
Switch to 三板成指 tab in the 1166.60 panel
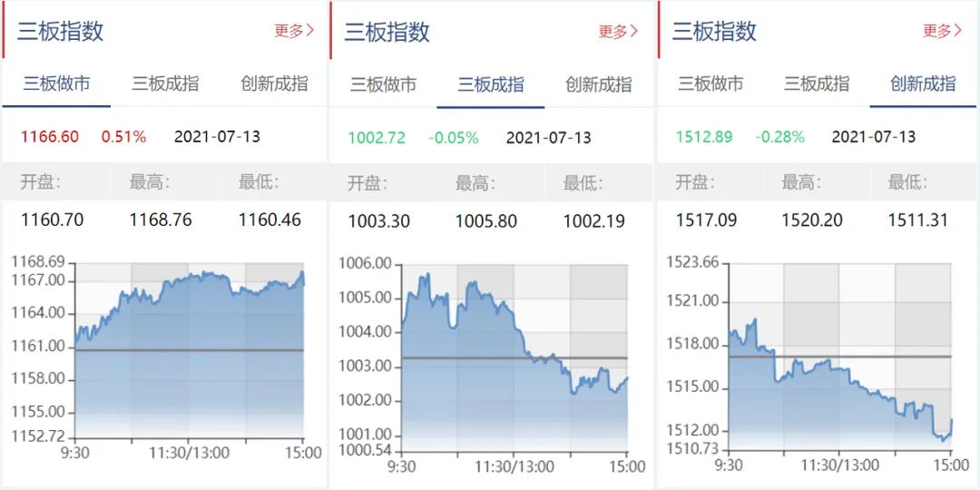coord(165,83)
